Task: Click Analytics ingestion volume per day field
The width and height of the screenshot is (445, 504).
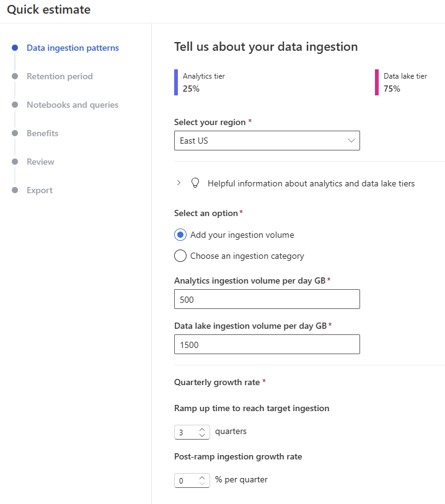Action: coord(267,299)
